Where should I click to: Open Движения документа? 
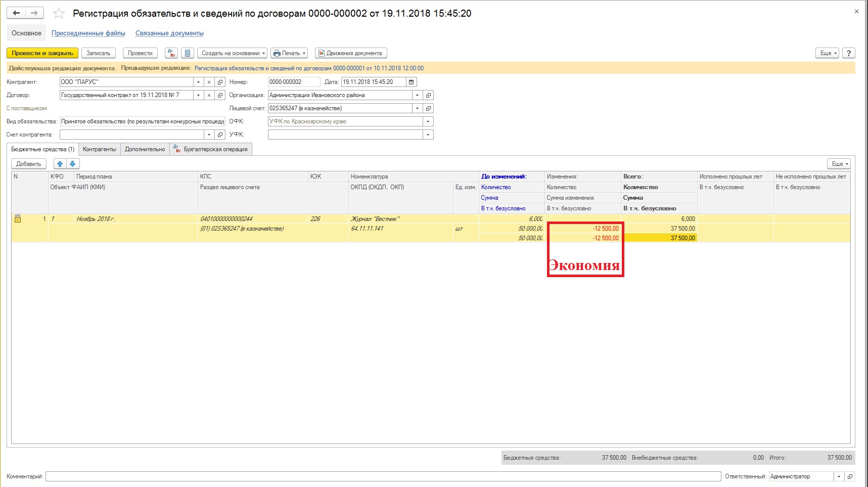[351, 53]
